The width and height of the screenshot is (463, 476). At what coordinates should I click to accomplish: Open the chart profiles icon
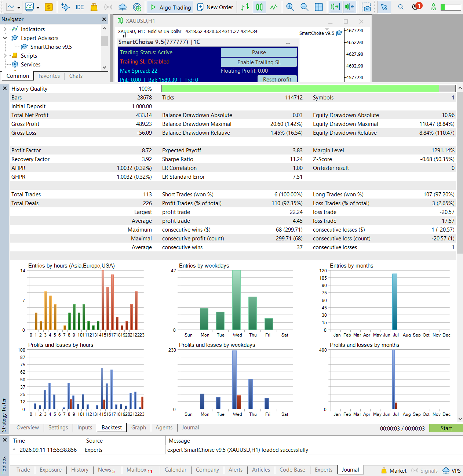29,7
